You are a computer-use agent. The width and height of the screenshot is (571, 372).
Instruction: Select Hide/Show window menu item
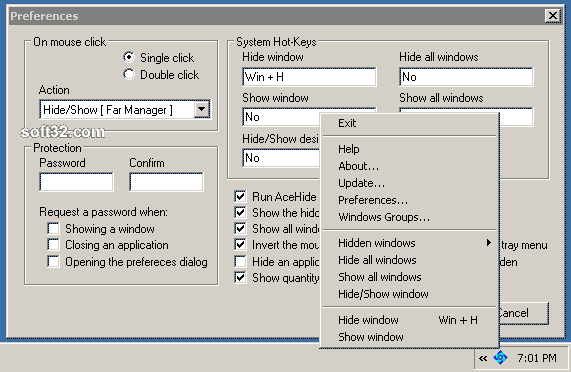click(x=409, y=294)
